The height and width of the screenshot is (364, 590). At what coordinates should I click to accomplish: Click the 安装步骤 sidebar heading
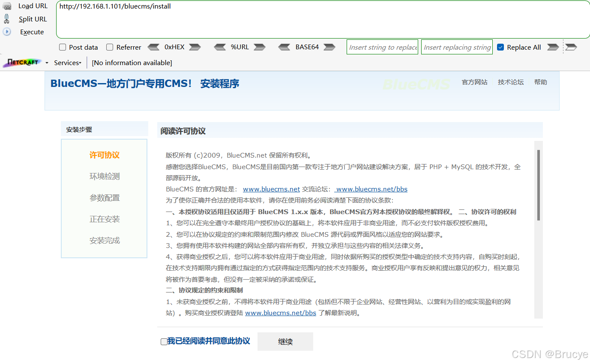coord(79,129)
